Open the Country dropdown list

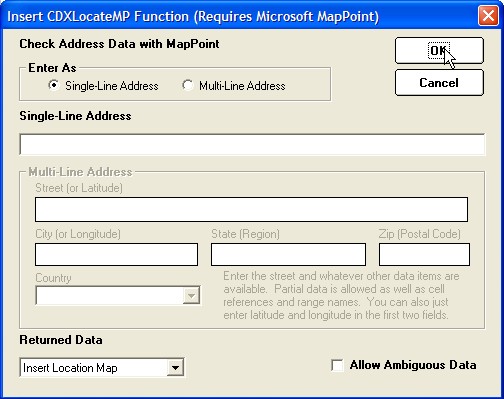191,295
